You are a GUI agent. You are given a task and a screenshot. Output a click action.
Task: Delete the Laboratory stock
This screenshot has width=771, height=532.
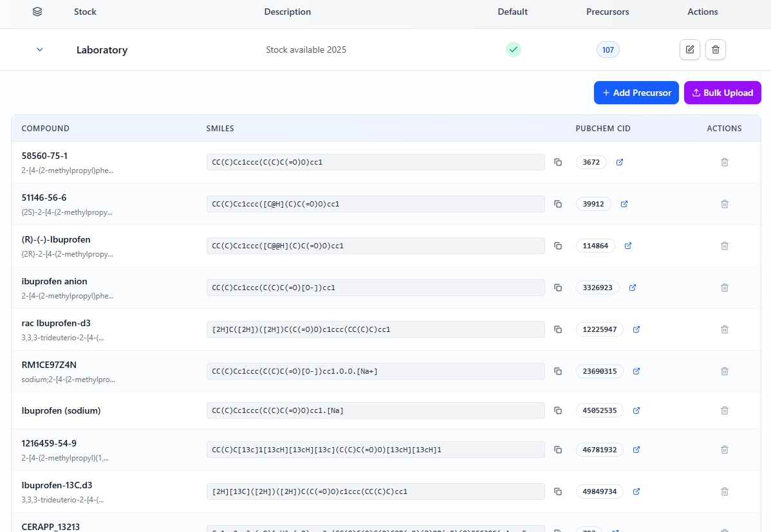(715, 50)
